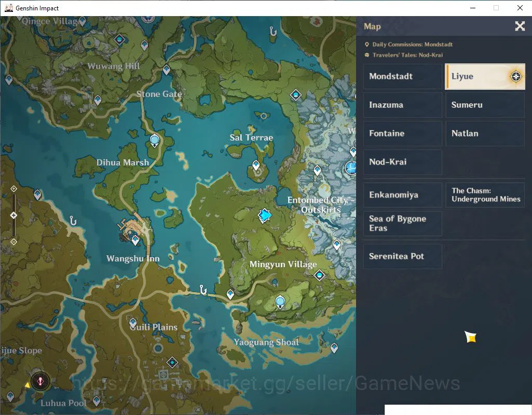Click the Dihua Marsh map label
532x415 pixels.
[x=123, y=162]
